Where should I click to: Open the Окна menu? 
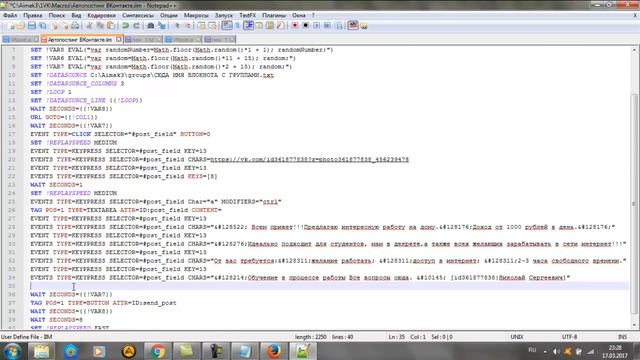(x=299, y=15)
